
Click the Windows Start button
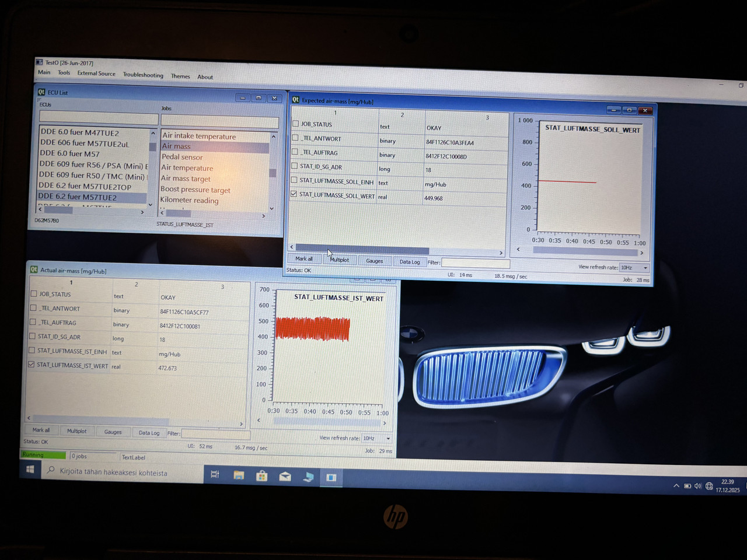click(x=30, y=469)
